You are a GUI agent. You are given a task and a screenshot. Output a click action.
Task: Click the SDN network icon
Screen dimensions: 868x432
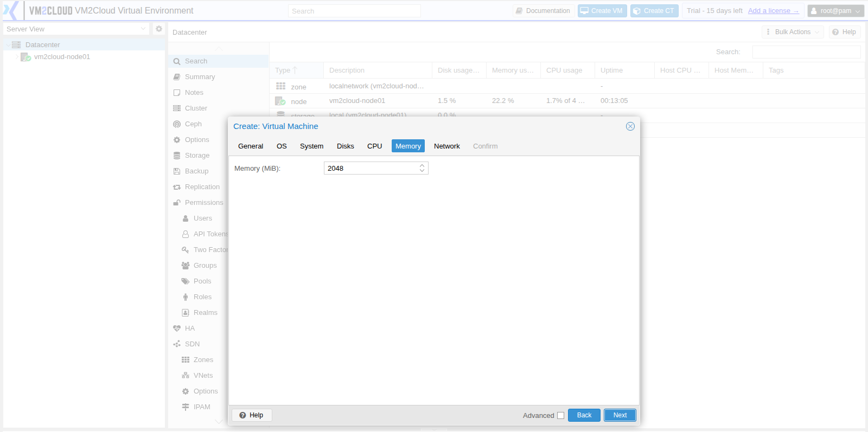(177, 344)
